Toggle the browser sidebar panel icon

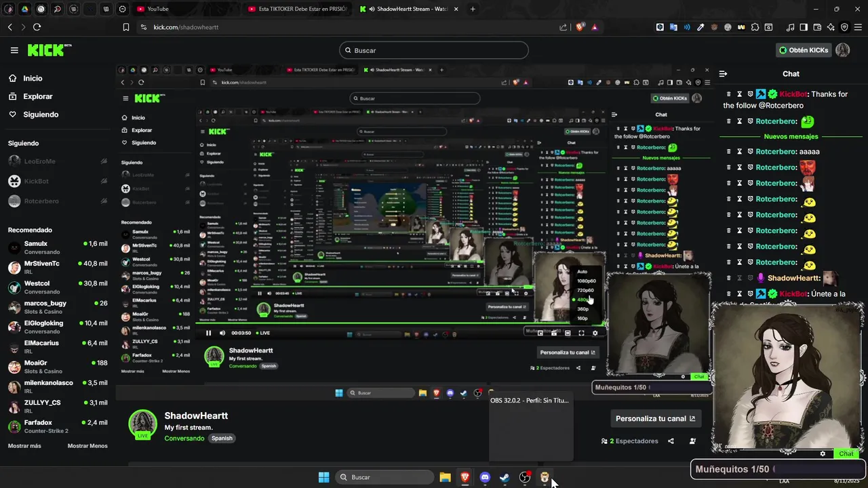[804, 27]
